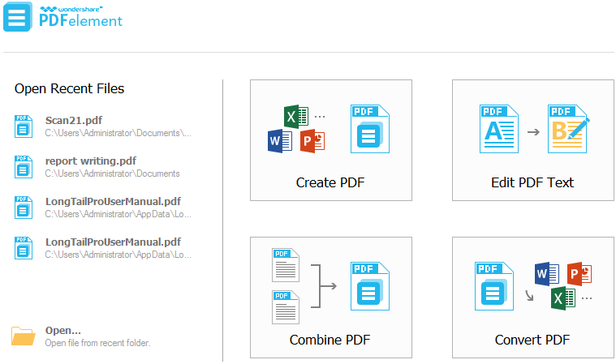Screen dimensions: 616x364
Task: Click the Word icon in Convert PDF card
Action: 547,274
